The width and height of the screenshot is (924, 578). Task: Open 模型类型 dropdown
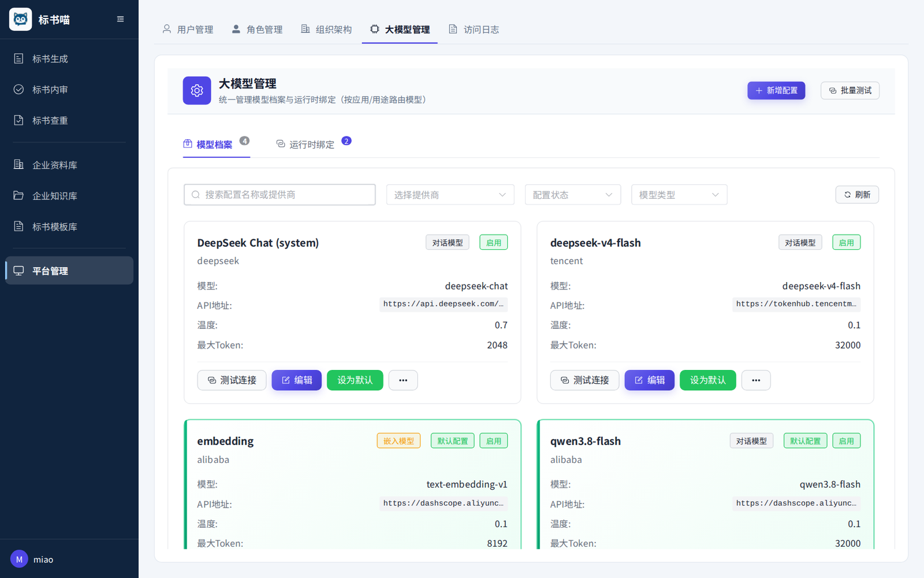point(679,195)
